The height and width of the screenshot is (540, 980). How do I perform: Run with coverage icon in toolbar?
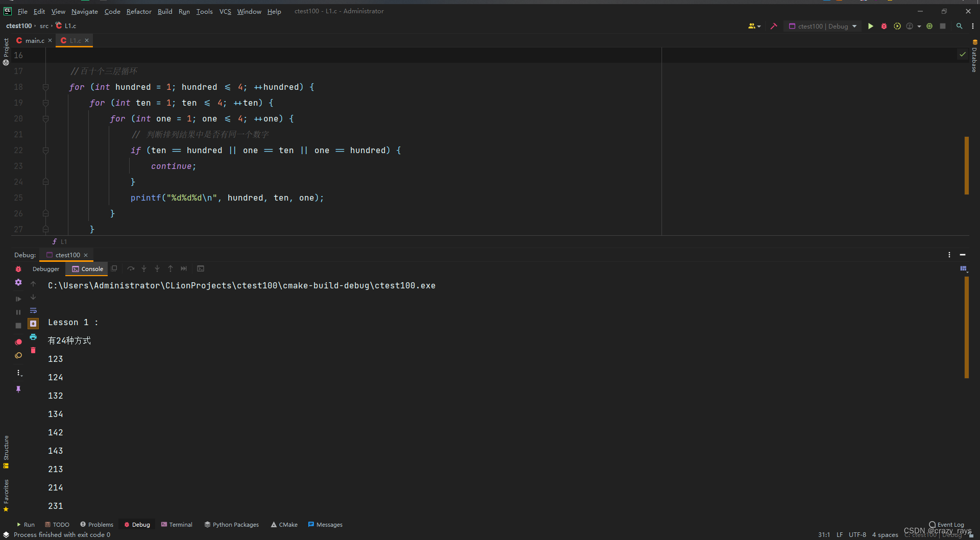(x=897, y=26)
